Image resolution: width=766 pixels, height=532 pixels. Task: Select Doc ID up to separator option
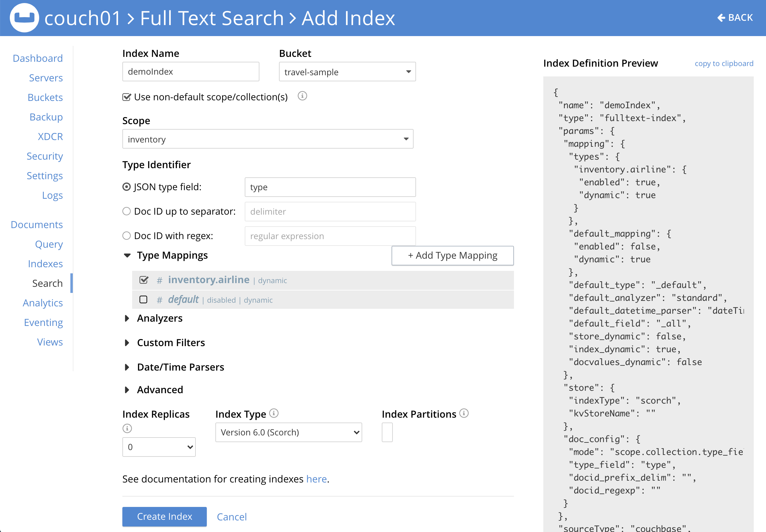126,211
